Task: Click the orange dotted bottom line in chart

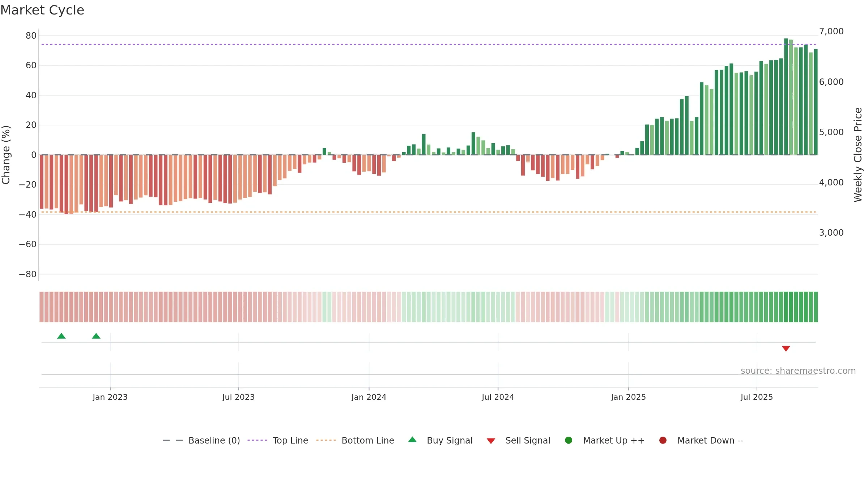Action: coord(429,212)
